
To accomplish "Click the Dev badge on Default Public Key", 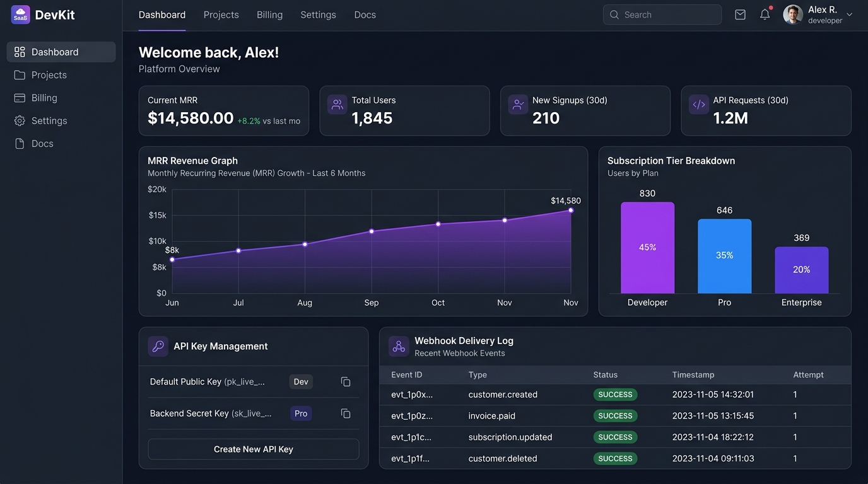I will 301,382.
